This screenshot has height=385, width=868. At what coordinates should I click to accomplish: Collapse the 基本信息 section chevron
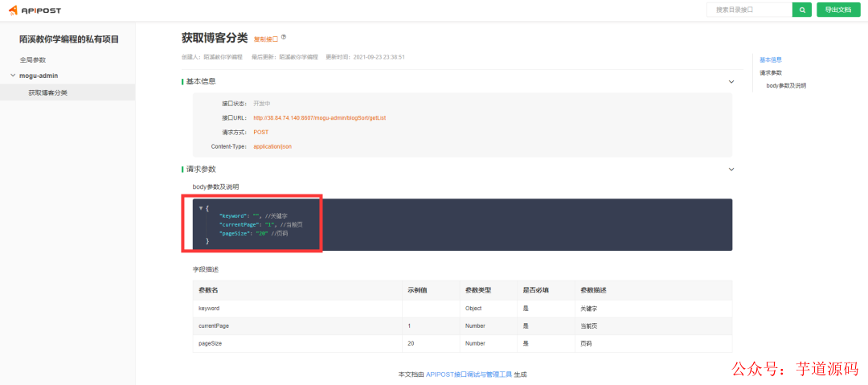pos(731,81)
